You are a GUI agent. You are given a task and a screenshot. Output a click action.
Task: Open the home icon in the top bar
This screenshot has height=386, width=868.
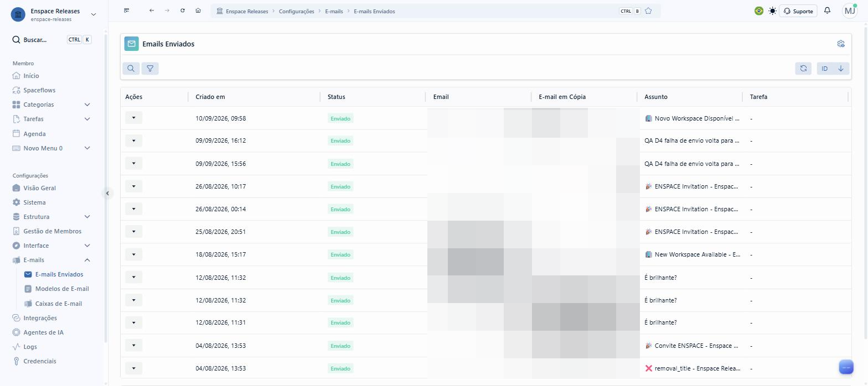(x=198, y=11)
